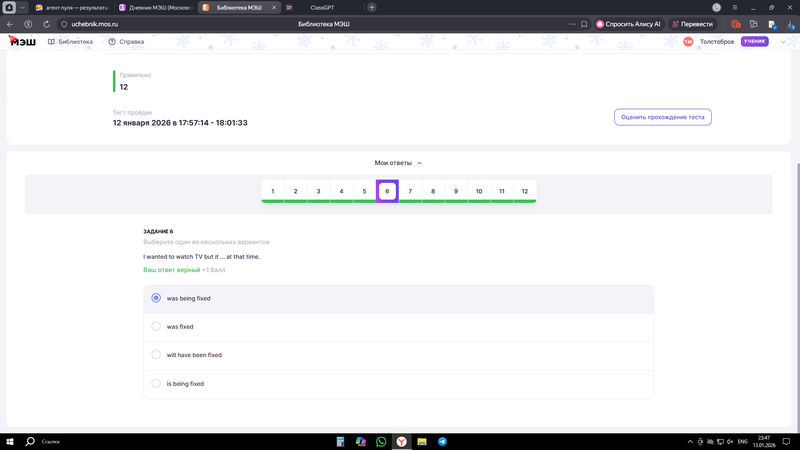Expand the user profile dropdown chevron
The width and height of the screenshot is (800, 450).
point(783,42)
